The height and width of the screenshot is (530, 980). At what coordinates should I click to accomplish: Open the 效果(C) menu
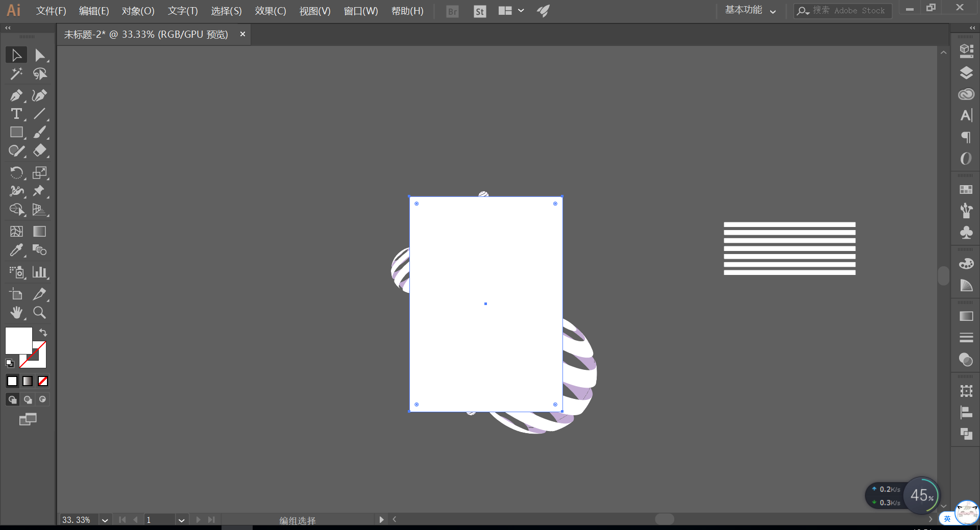coord(271,11)
